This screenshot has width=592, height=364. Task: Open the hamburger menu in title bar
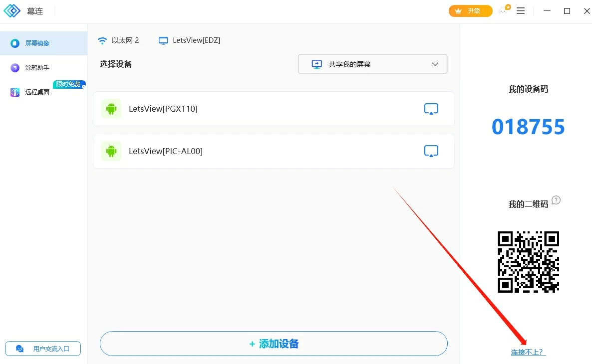(x=521, y=11)
